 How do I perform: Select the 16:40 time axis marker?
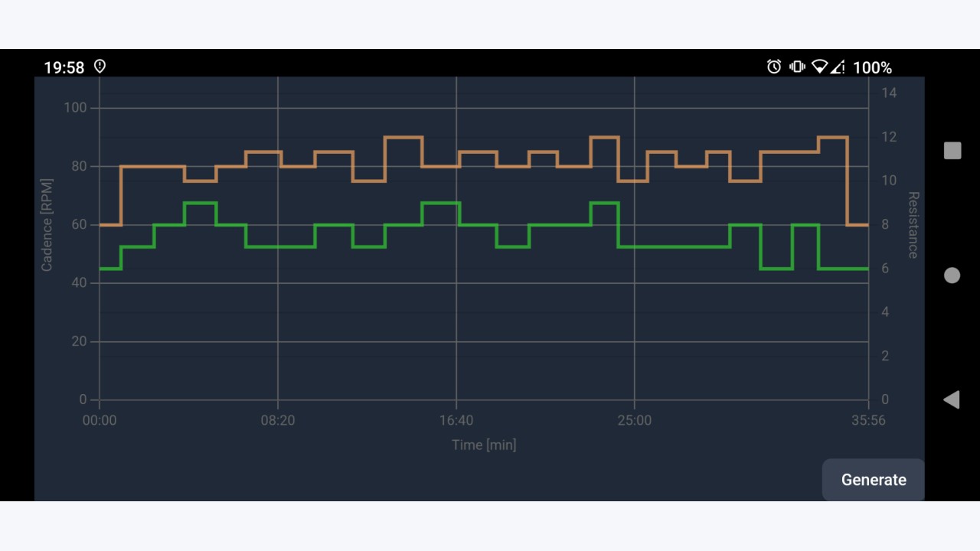click(456, 420)
